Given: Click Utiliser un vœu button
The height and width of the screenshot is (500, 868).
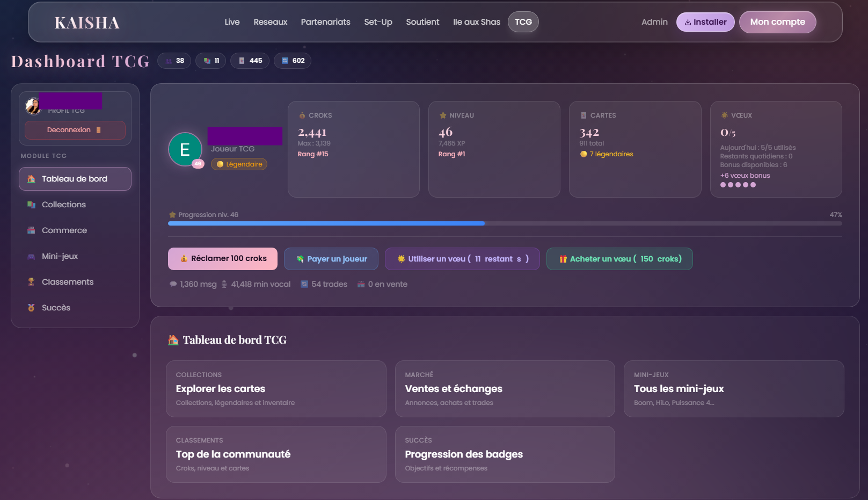Looking at the screenshot, I should pos(462,259).
